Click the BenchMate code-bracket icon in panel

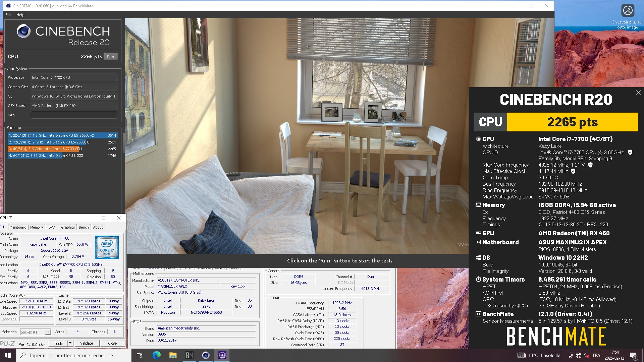(x=478, y=314)
